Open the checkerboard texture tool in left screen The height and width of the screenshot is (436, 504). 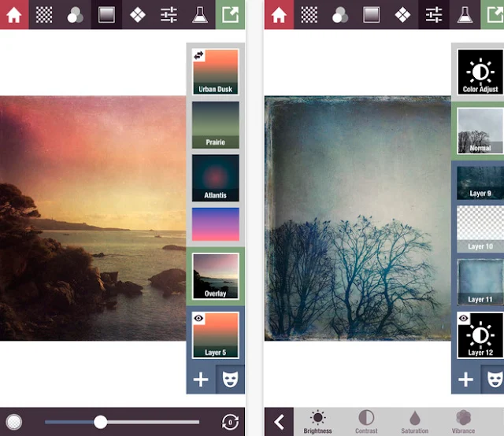44,14
